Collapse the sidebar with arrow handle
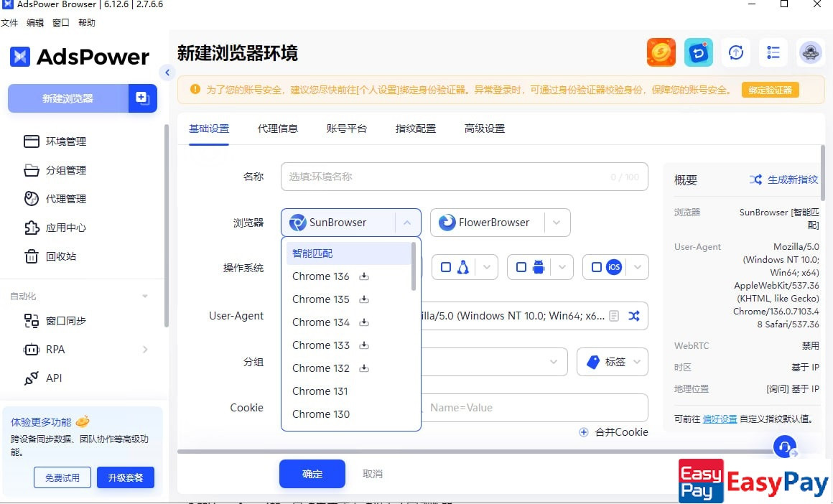Screen dimensions: 833x504 click(x=167, y=73)
